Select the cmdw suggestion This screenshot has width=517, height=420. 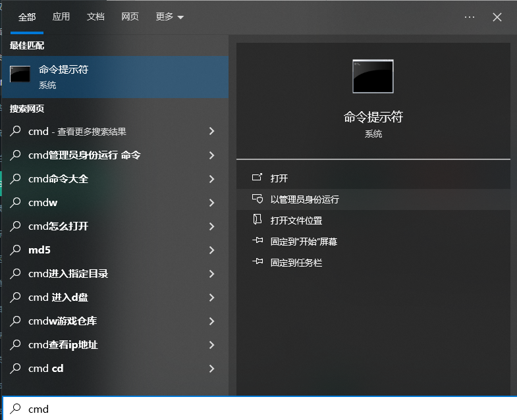click(115, 203)
